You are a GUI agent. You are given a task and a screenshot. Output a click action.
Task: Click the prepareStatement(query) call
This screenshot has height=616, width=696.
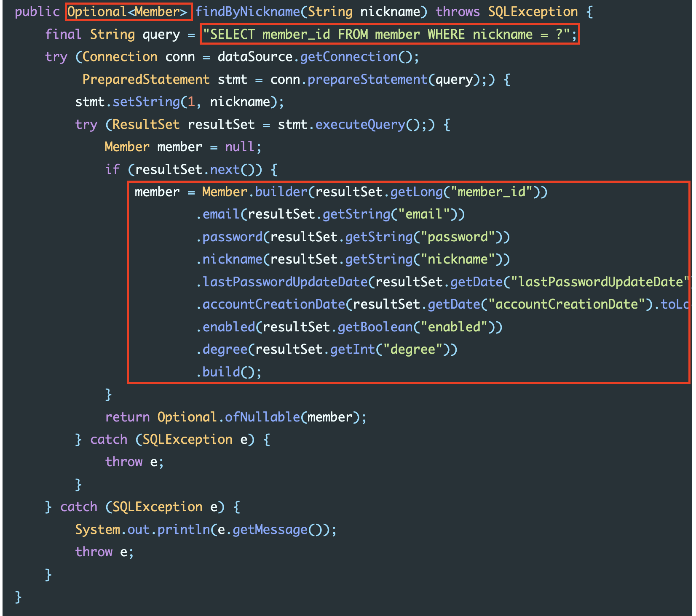(x=394, y=80)
